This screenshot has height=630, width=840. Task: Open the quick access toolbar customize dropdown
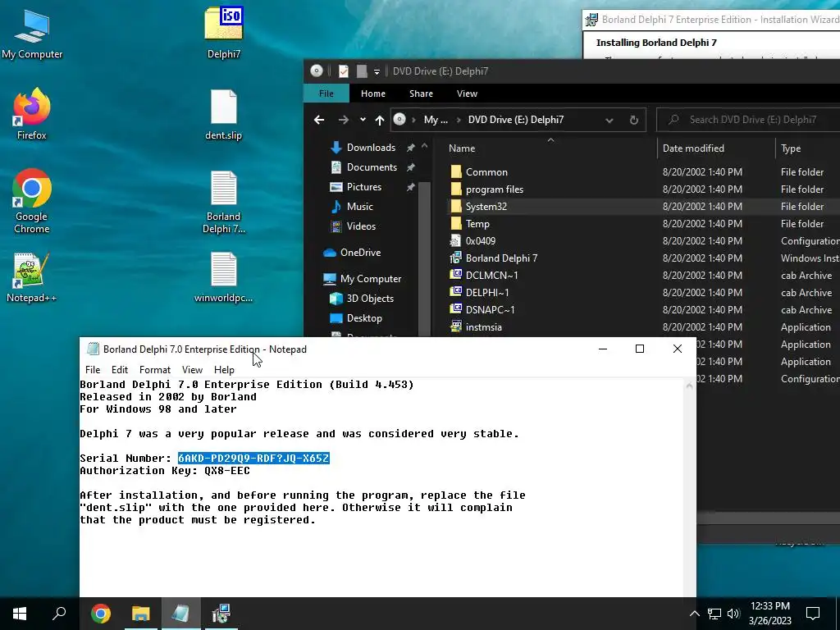point(377,72)
